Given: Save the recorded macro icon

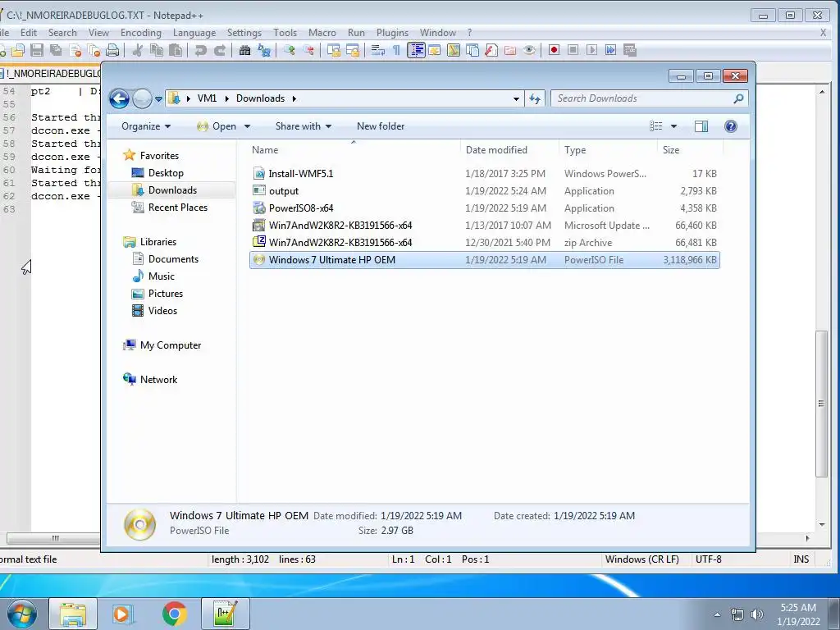Looking at the screenshot, I should tap(629, 50).
